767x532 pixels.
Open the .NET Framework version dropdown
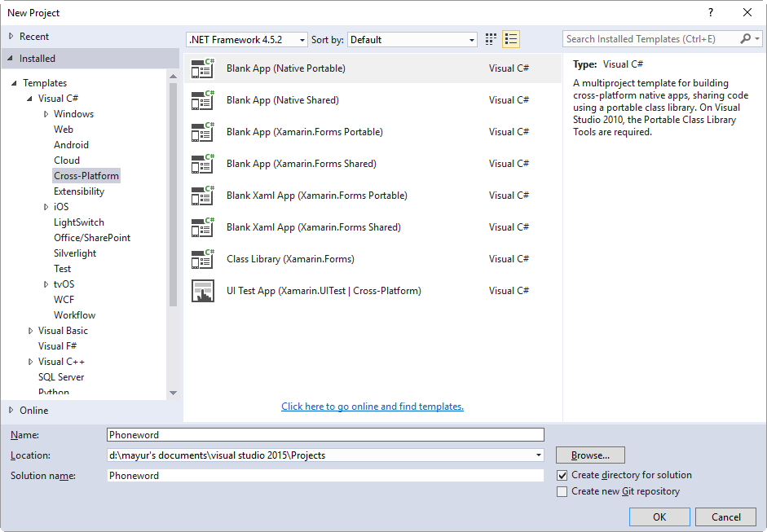pyautogui.click(x=247, y=40)
